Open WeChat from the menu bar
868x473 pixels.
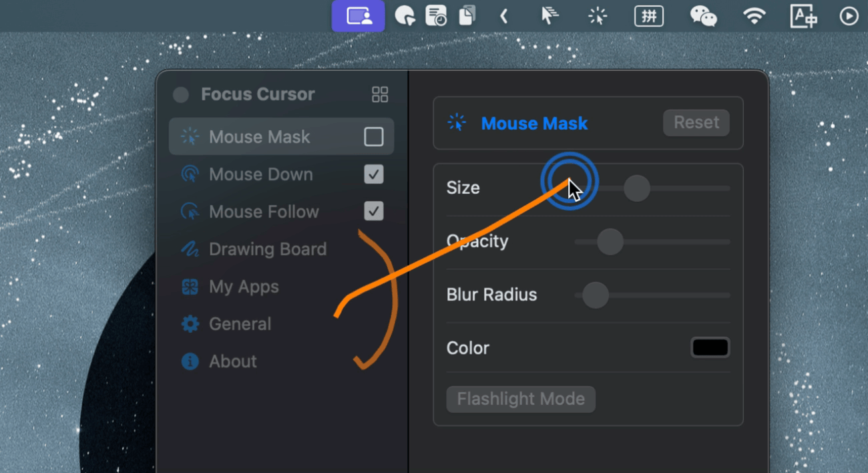[703, 16]
